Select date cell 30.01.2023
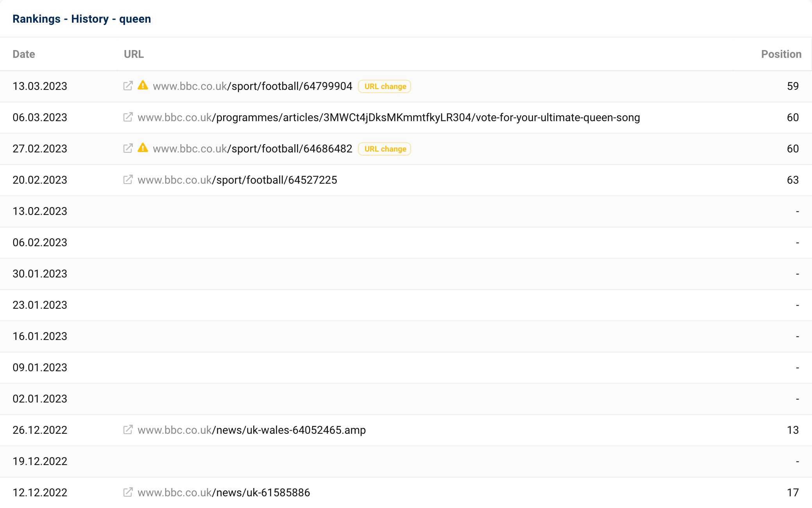Viewport: 812px width, 508px height. pyautogui.click(x=40, y=274)
